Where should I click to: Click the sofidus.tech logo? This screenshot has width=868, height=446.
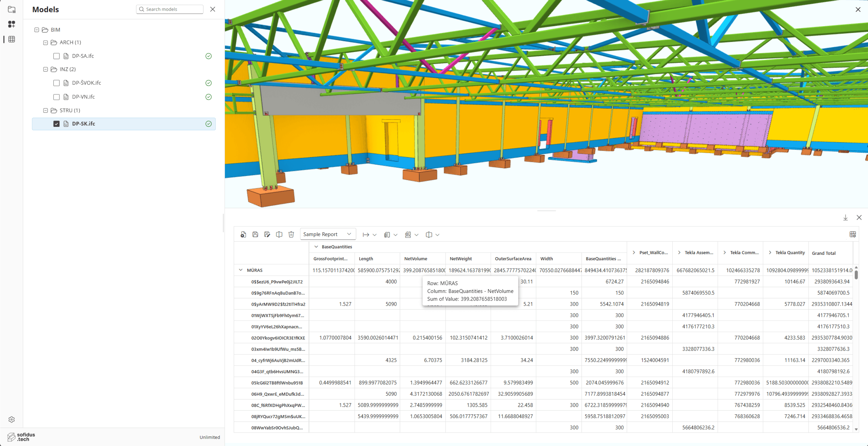tap(20, 437)
